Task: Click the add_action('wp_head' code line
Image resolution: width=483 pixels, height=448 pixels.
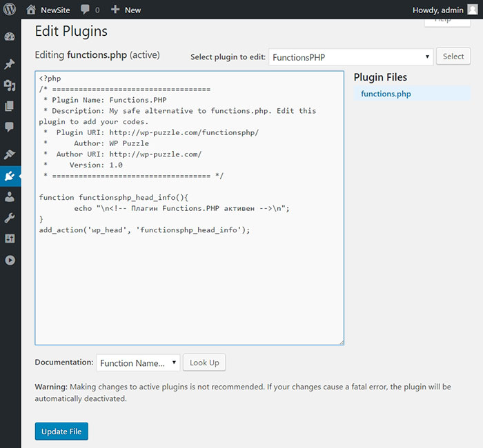Action: [144, 230]
